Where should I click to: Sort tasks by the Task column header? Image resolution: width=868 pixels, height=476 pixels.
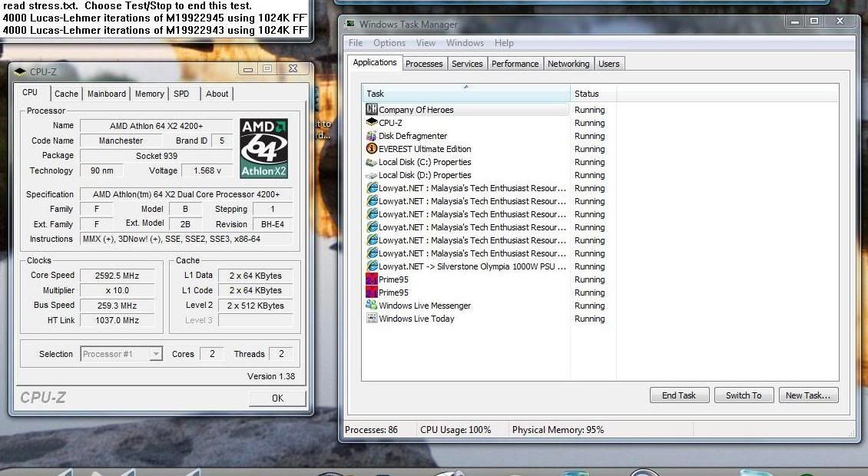point(465,94)
